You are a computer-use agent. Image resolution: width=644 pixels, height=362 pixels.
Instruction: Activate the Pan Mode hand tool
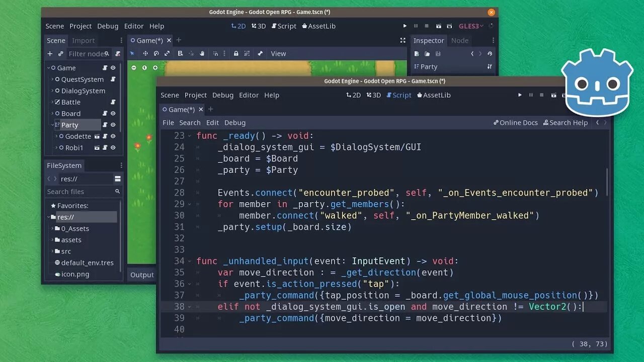tap(202, 53)
